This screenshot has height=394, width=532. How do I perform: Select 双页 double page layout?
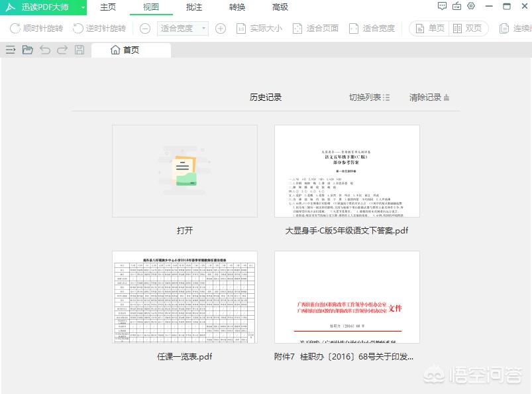[x=468, y=29]
